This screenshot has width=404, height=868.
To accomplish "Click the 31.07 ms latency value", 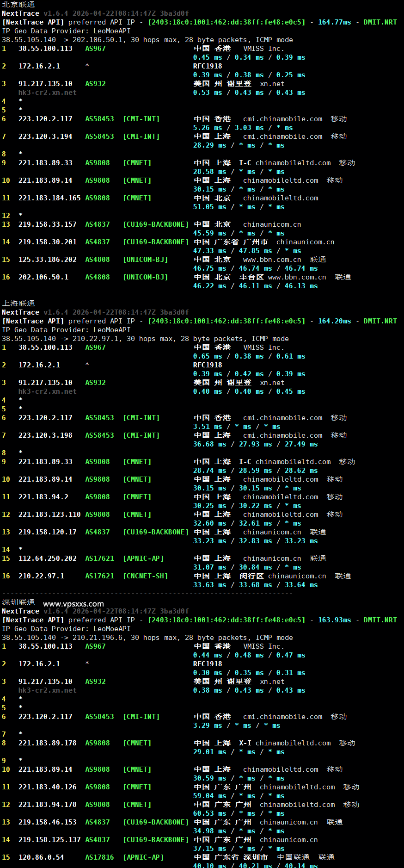I will coord(210,567).
